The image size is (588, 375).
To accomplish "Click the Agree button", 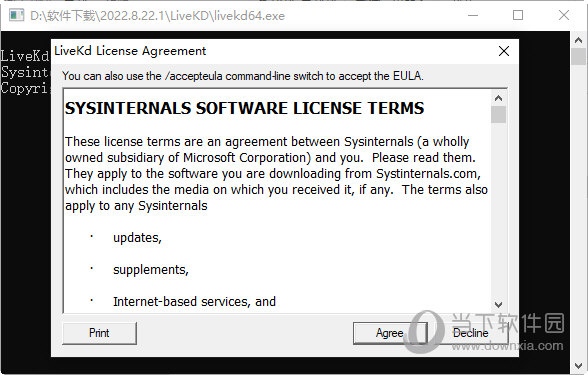I will tap(390, 333).
